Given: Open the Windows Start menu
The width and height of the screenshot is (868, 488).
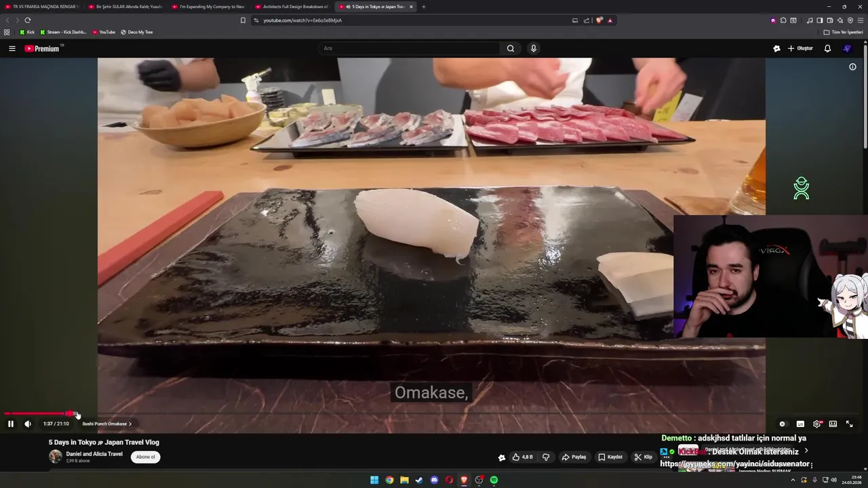Looking at the screenshot, I should (374, 480).
